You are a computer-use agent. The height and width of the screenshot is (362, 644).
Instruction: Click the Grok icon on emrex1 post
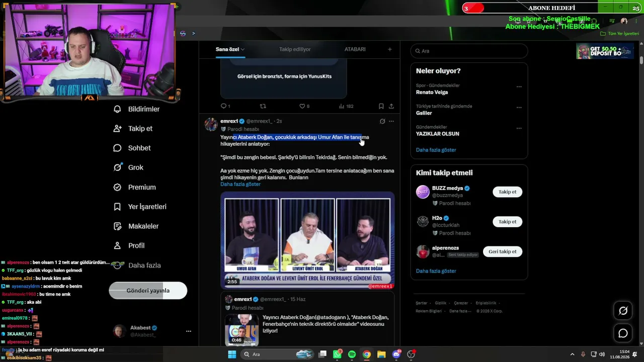click(x=382, y=121)
